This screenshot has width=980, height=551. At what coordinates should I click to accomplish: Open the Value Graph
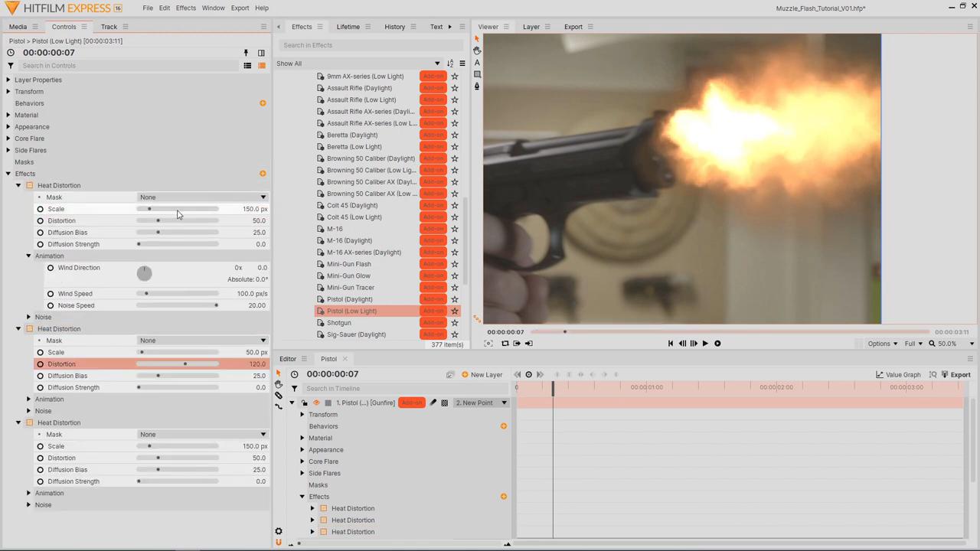[x=899, y=375]
